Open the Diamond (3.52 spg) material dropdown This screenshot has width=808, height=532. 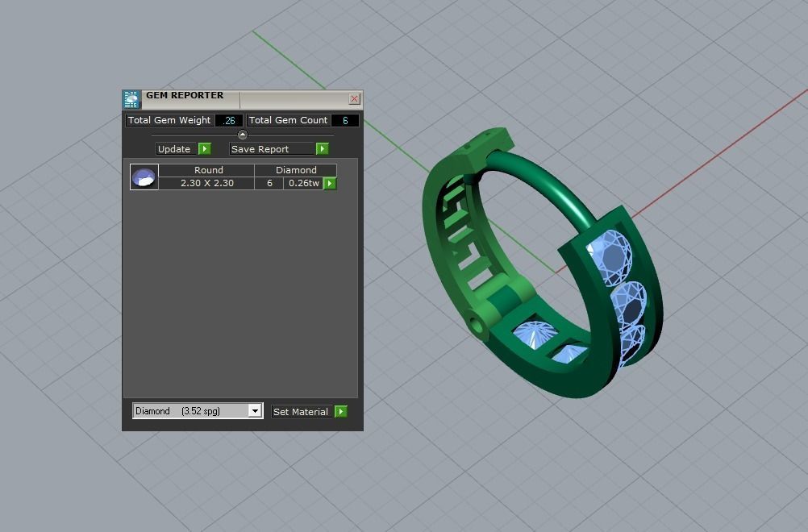click(198, 411)
